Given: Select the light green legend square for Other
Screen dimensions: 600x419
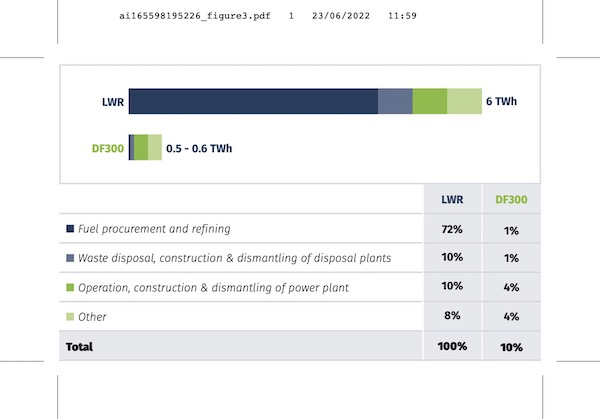Looking at the screenshot, I should click(70, 316).
